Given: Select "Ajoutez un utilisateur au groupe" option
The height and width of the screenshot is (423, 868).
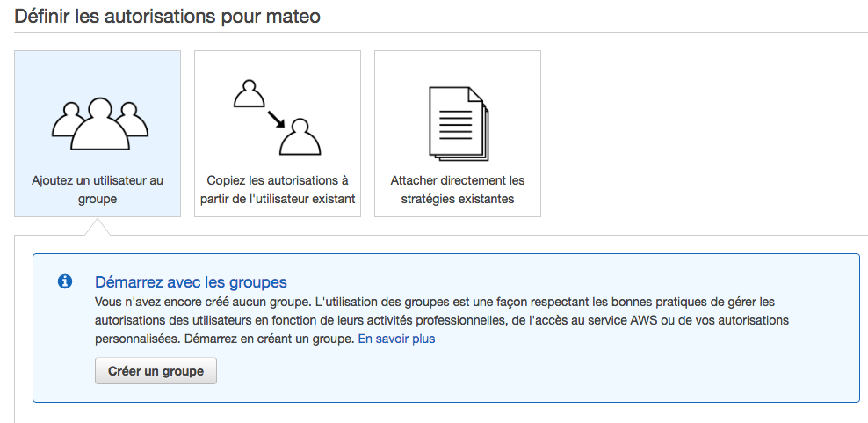Looking at the screenshot, I should click(98, 189).
